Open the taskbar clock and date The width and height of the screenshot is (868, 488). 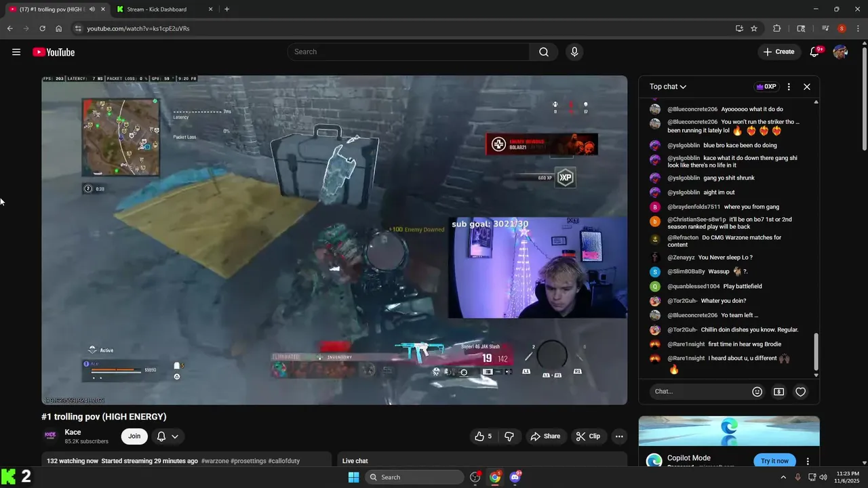(x=848, y=477)
